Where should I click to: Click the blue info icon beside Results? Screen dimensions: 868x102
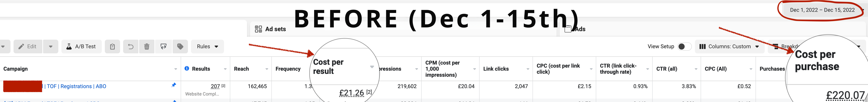(x=187, y=69)
